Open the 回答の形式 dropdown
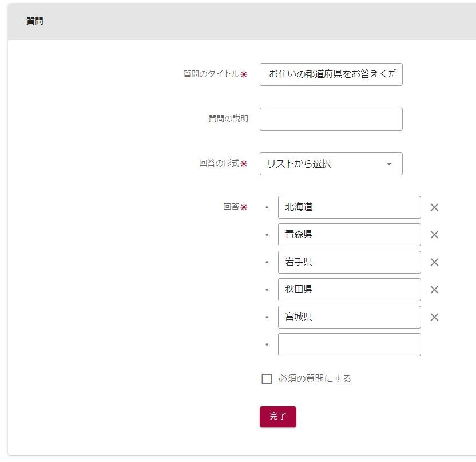The image size is (476, 462). click(331, 164)
